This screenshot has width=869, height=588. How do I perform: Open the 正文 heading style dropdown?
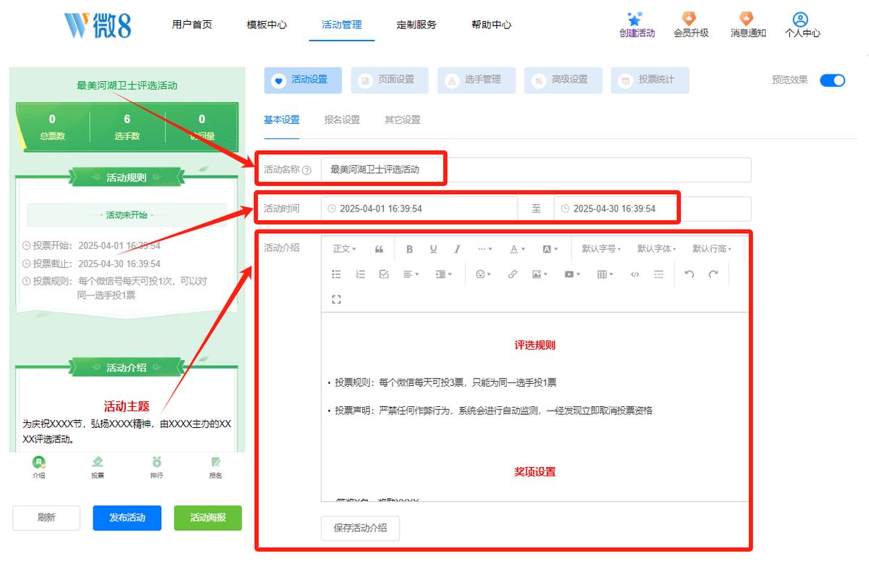click(345, 249)
